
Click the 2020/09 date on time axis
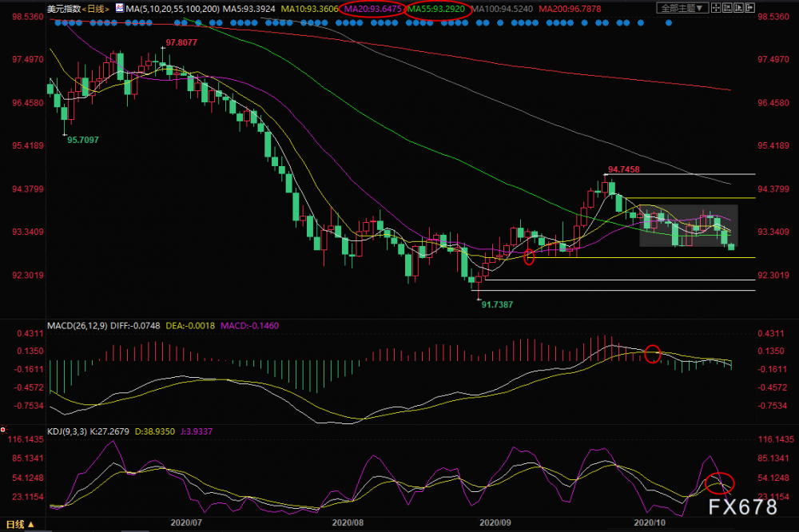point(495,523)
